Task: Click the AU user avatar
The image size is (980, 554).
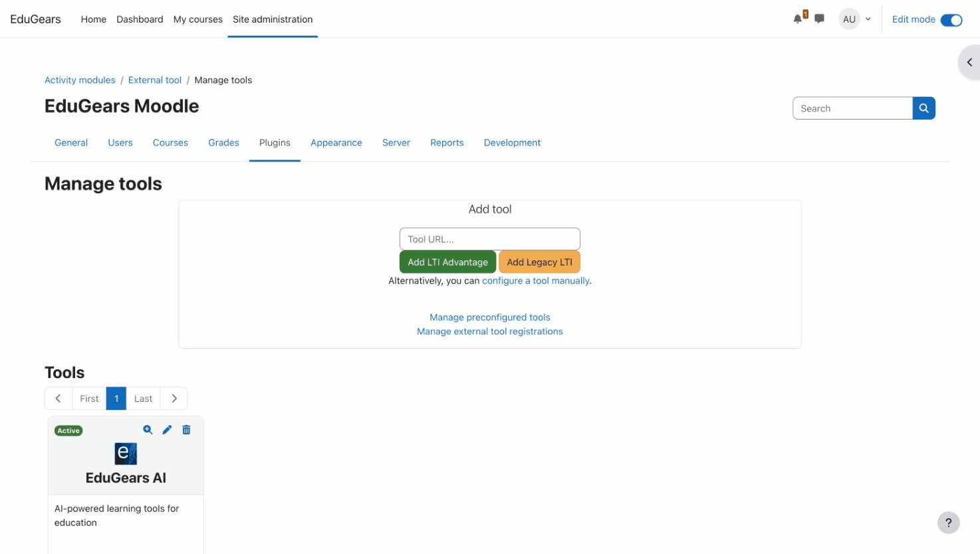Action: click(x=849, y=19)
